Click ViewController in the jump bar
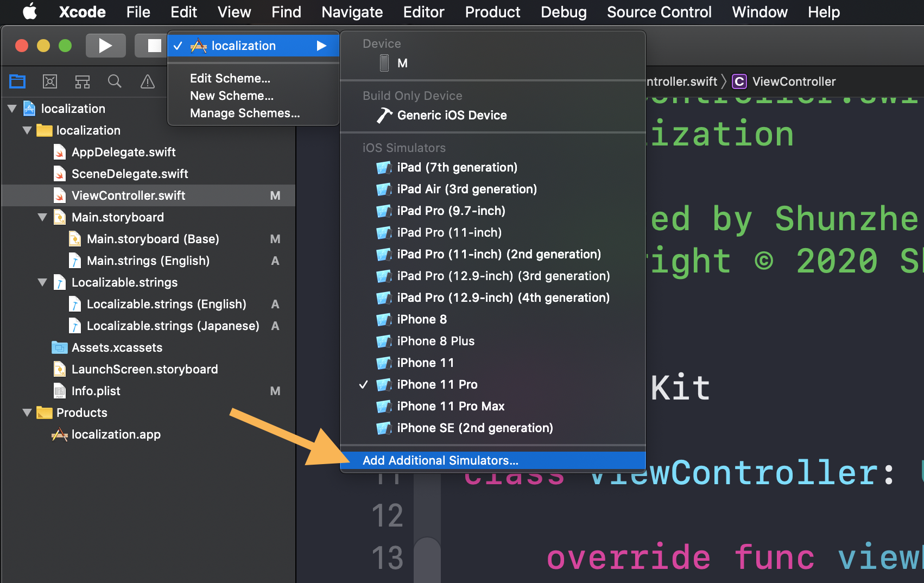This screenshot has width=924, height=583. tap(794, 81)
